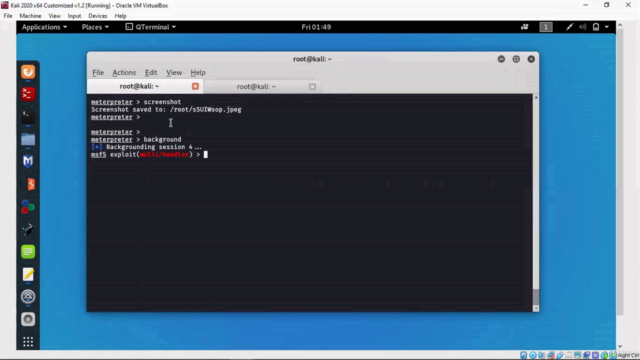Open the black terminal icon in dock
Image resolution: width=640 pixels, height=360 pixels.
28,117
